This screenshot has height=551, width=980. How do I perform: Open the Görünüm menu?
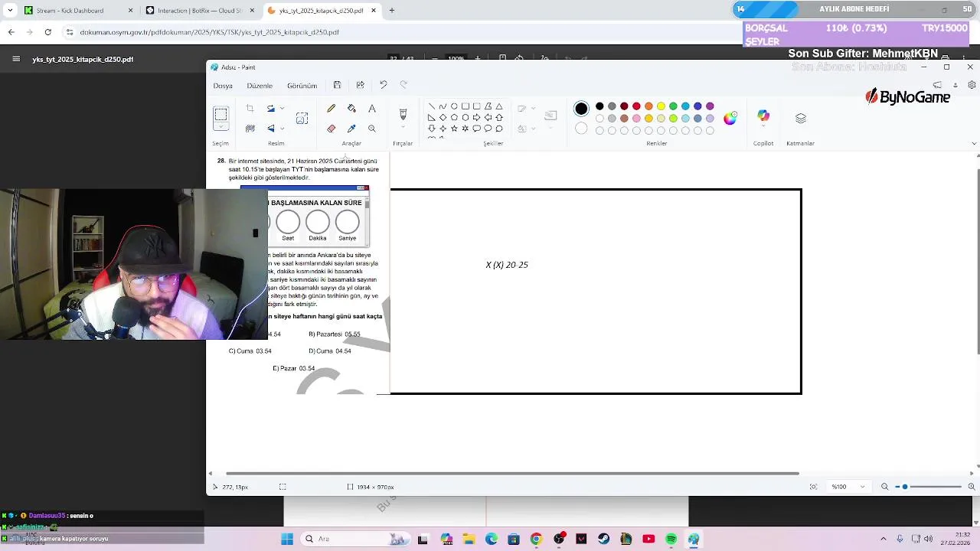tap(302, 86)
